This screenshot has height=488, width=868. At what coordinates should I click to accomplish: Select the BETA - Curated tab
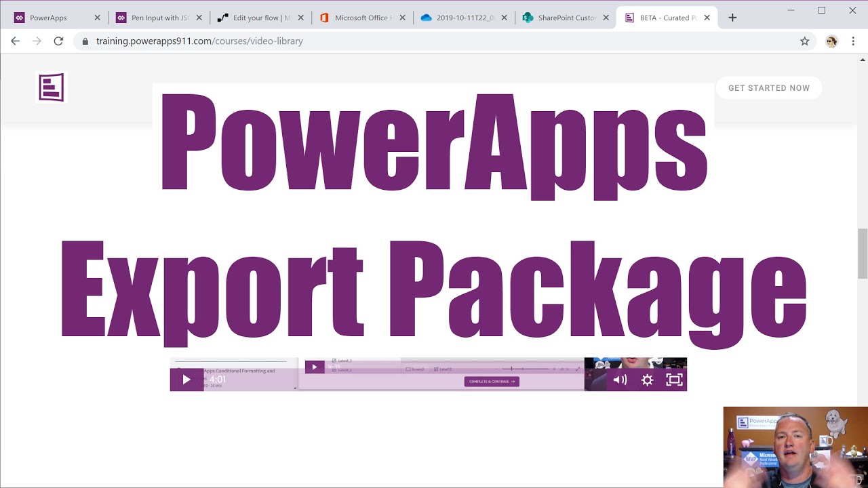tap(667, 18)
